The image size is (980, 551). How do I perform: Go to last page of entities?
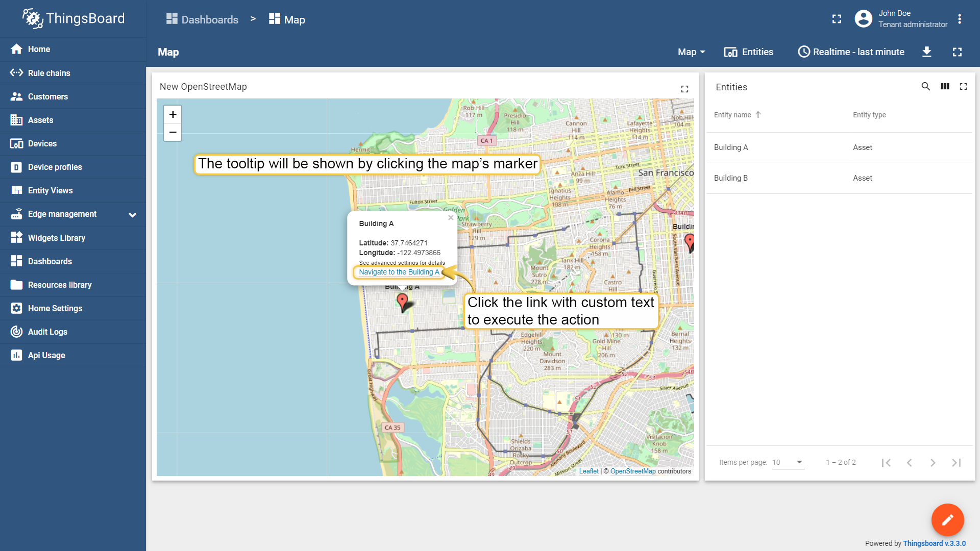click(x=956, y=463)
